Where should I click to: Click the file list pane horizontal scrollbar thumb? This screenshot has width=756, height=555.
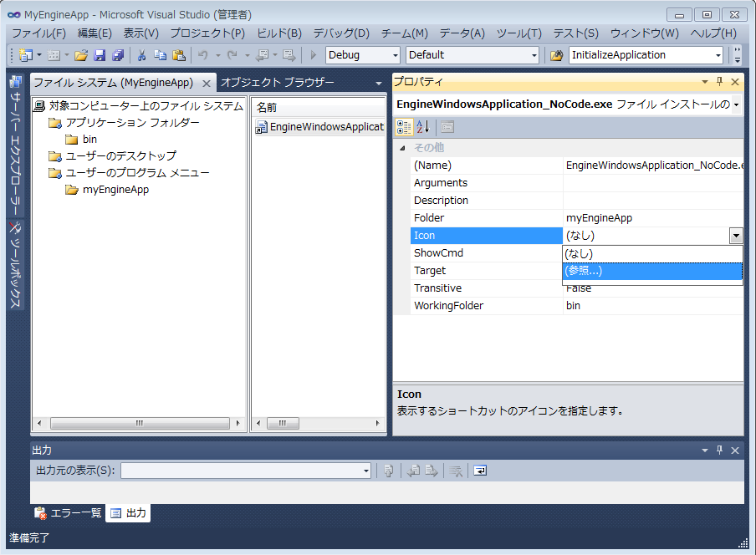point(283,424)
